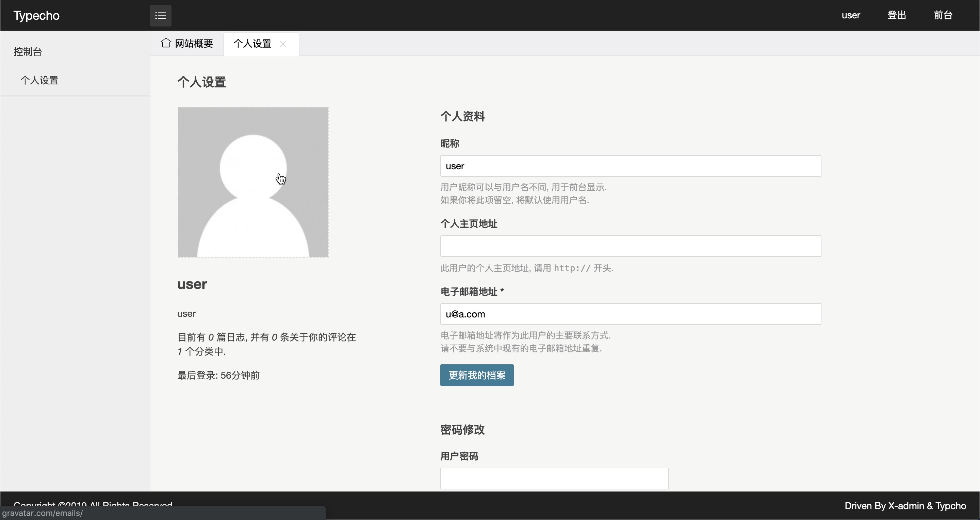Image resolution: width=980 pixels, height=520 pixels.
Task: Click the Driven By X-admin & Typcho footer text
Action: (x=905, y=506)
